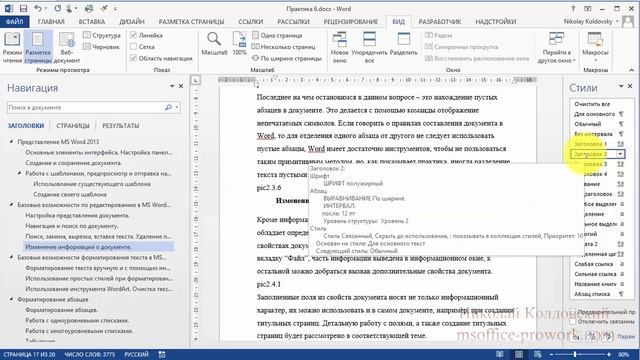Image resolution: width=640 pixels, height=360 pixels.
Task: Toggle Disable Linked Styles (Отключить связанные) checkbox
Action: 573,322
